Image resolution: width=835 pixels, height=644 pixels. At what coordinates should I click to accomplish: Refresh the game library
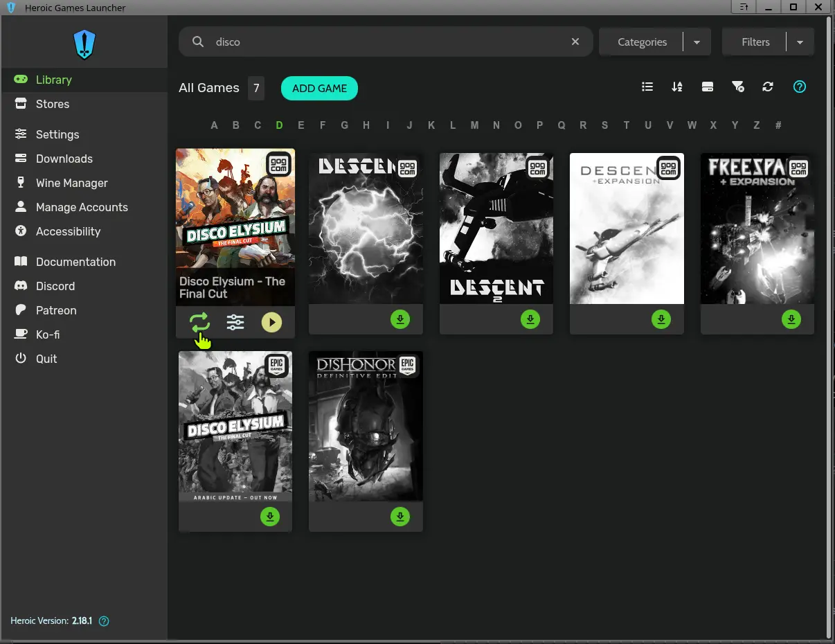pos(768,87)
